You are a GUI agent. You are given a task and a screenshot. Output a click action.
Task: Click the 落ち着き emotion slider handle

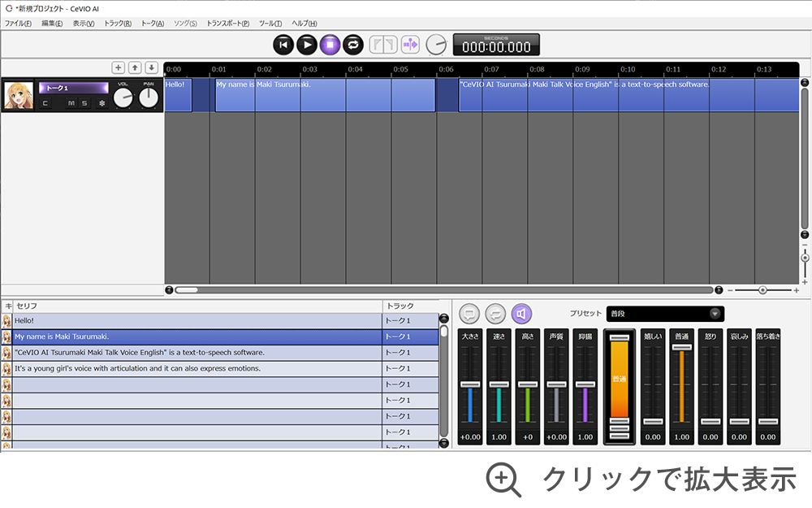point(768,421)
